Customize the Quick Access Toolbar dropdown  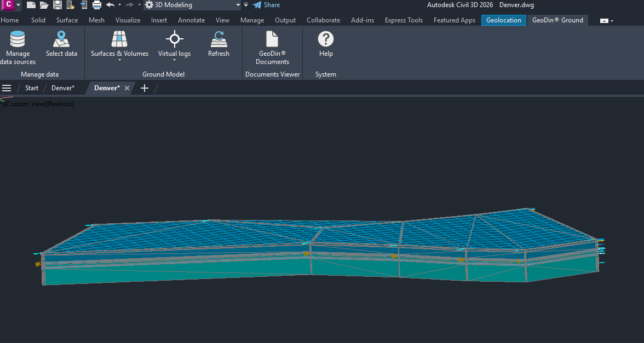tap(246, 5)
